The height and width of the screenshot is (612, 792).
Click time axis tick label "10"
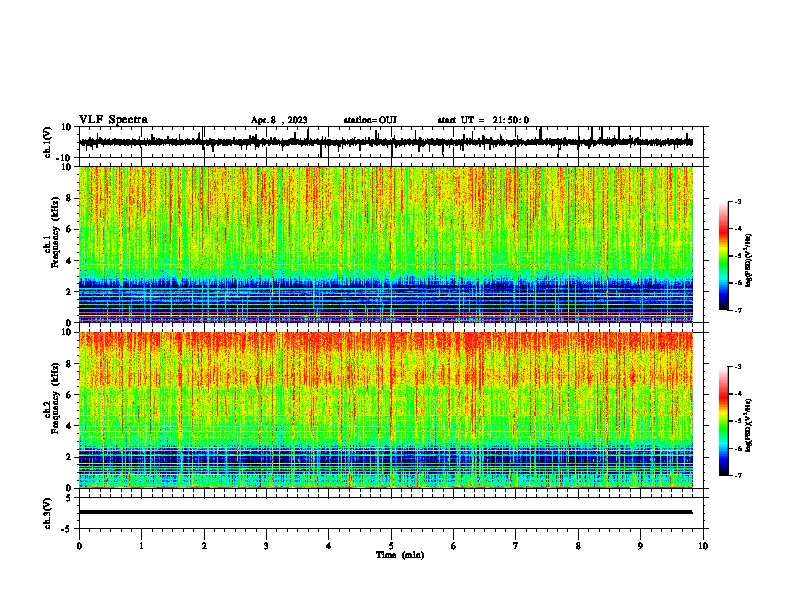703,546
